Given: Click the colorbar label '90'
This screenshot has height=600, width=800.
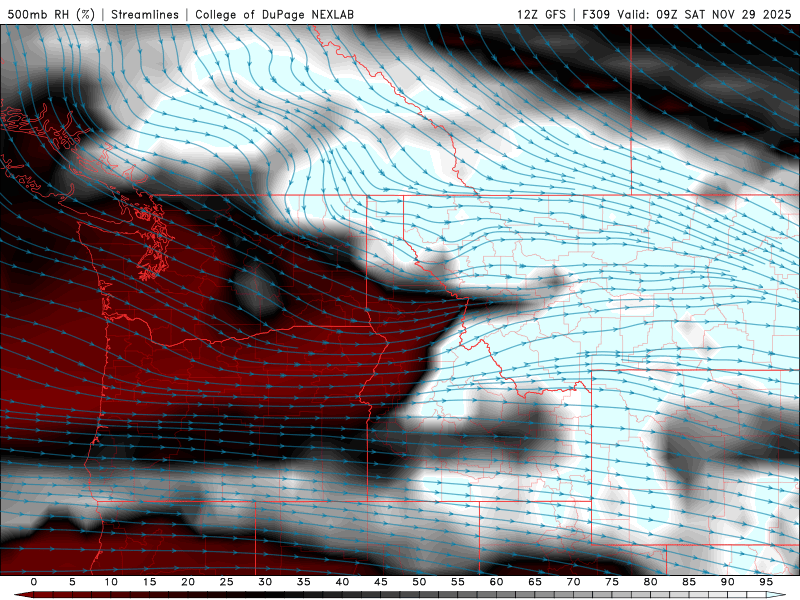Looking at the screenshot, I should (728, 582).
